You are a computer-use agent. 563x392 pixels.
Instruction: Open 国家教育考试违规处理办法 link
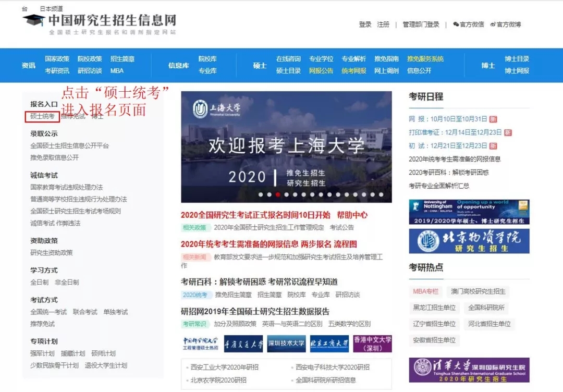pos(66,187)
